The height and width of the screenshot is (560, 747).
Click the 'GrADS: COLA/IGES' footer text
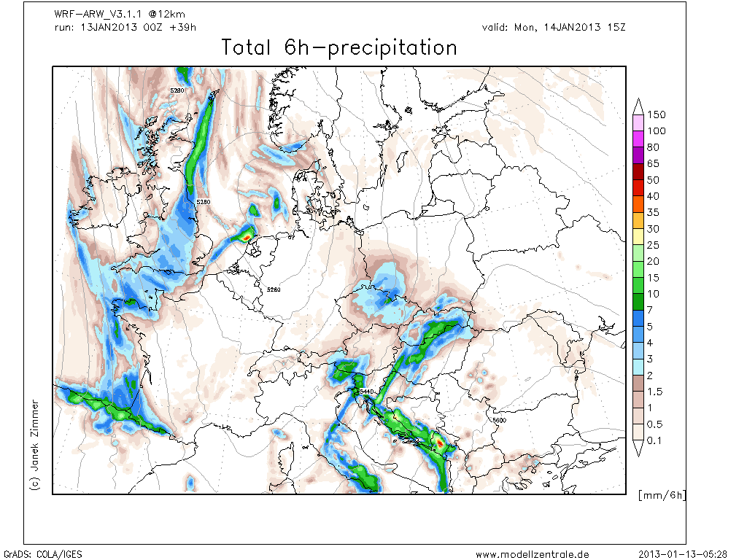43,554
